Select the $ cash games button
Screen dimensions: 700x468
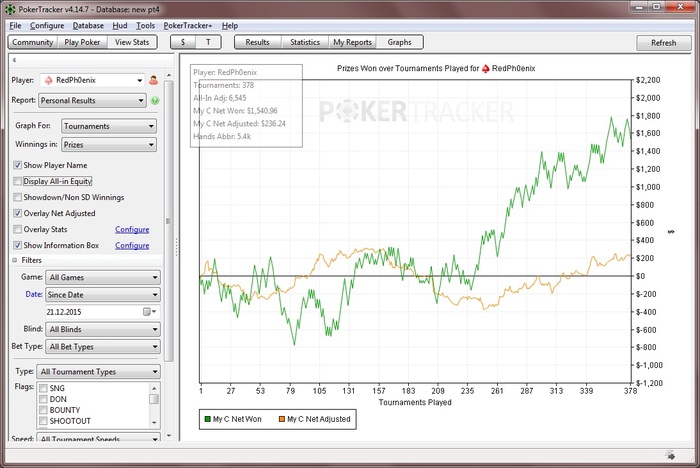tap(182, 43)
